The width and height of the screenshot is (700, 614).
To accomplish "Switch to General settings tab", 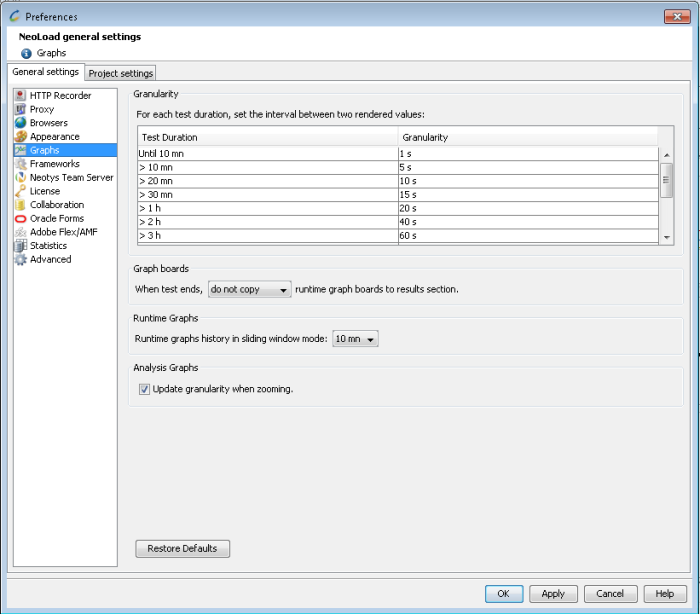I will [x=45, y=72].
